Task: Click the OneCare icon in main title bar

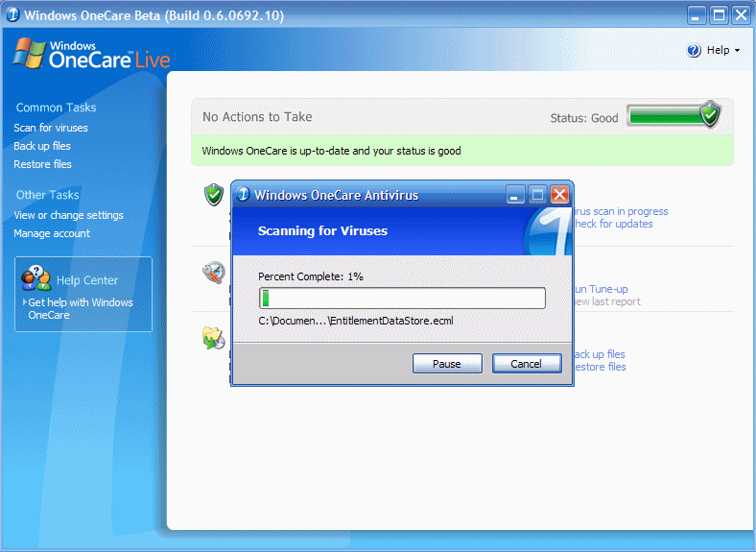Action: coord(12,15)
